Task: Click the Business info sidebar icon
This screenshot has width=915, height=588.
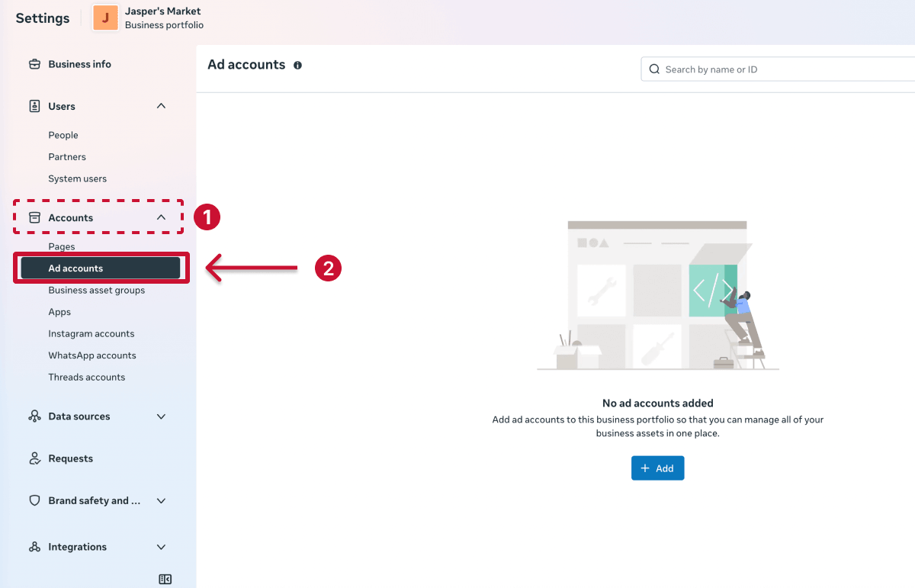Action: pyautogui.click(x=34, y=64)
